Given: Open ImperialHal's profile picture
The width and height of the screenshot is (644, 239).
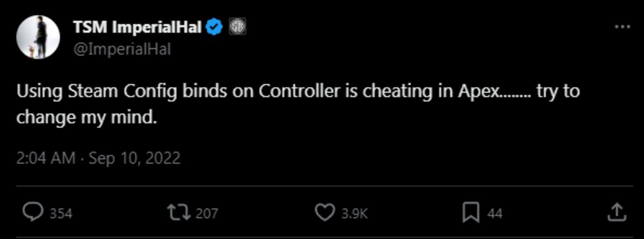Looking at the screenshot, I should click(38, 37).
